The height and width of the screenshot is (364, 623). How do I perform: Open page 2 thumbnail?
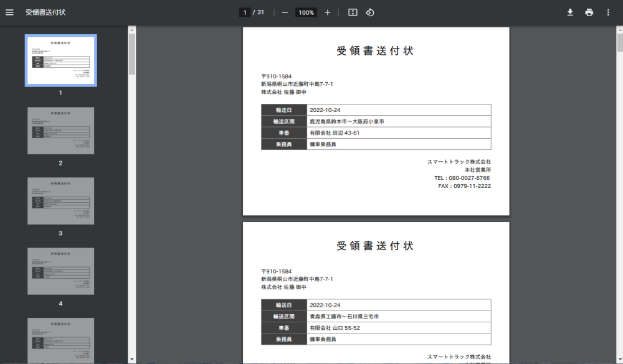(x=60, y=131)
